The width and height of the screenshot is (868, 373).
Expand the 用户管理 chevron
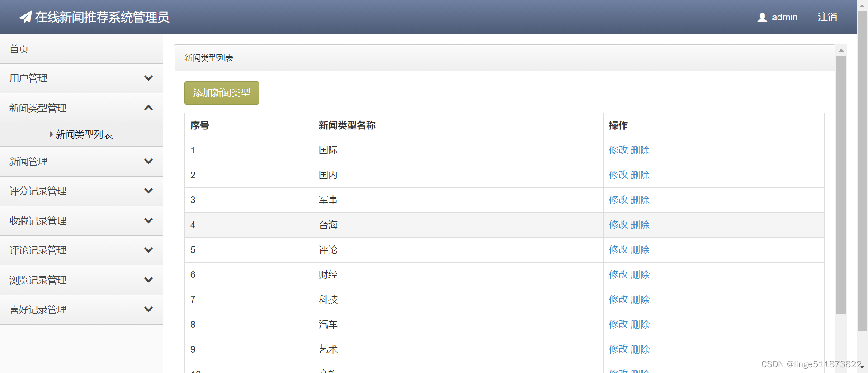[148, 78]
